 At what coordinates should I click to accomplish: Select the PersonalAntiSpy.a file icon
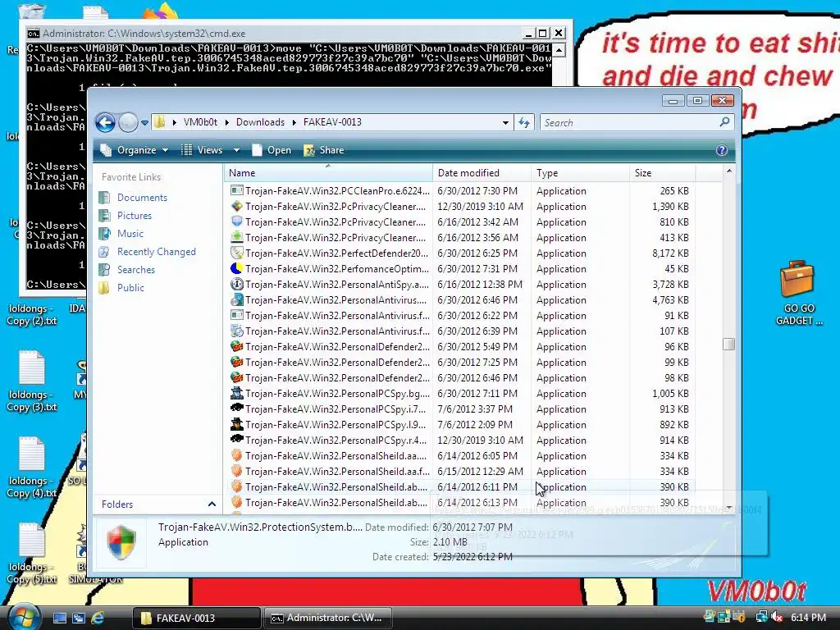point(236,284)
